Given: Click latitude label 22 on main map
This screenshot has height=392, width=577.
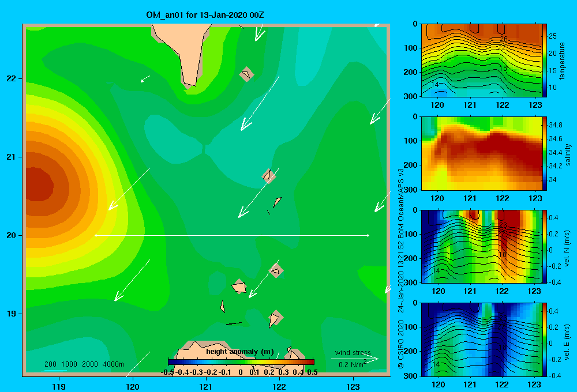Looking at the screenshot, I should [x=11, y=79].
